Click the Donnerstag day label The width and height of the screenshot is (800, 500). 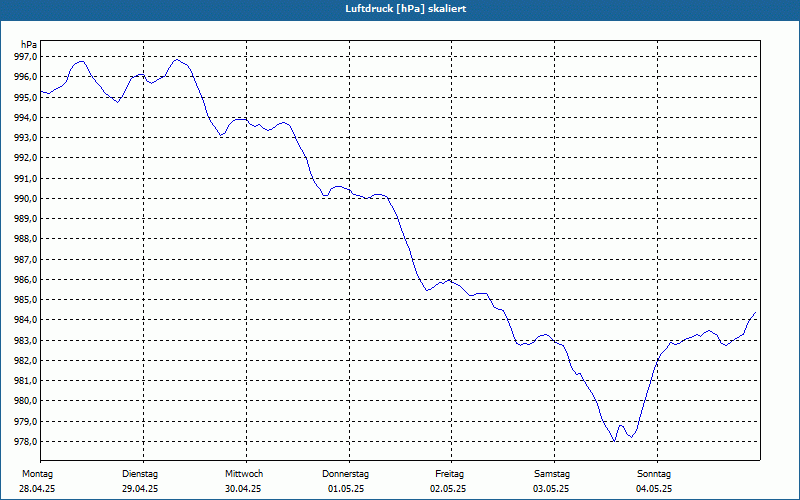(345, 474)
